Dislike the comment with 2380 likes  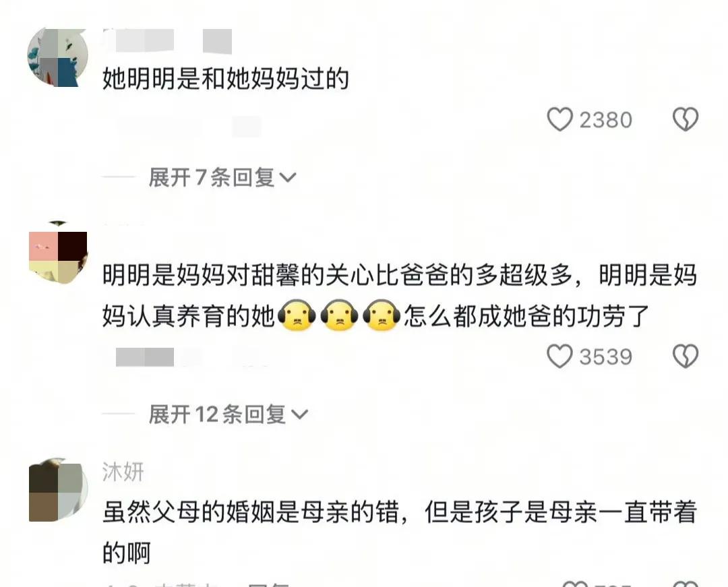pyautogui.click(x=686, y=119)
